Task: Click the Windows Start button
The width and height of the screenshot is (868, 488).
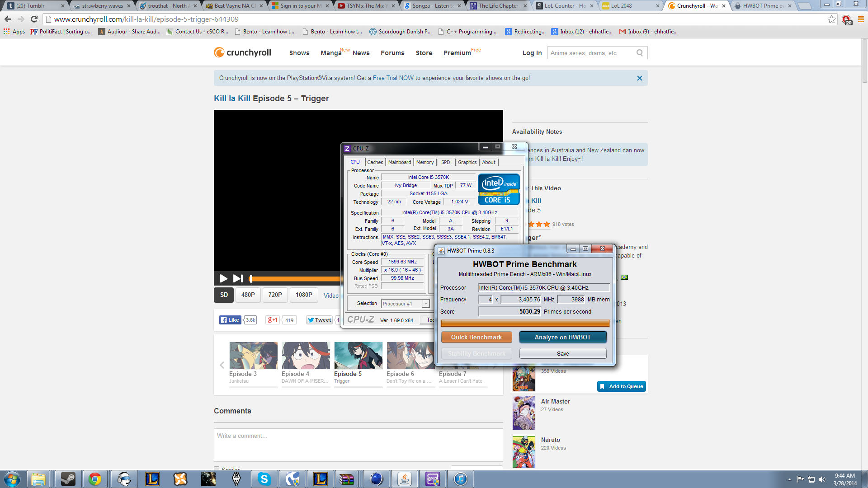Action: tap(12, 479)
